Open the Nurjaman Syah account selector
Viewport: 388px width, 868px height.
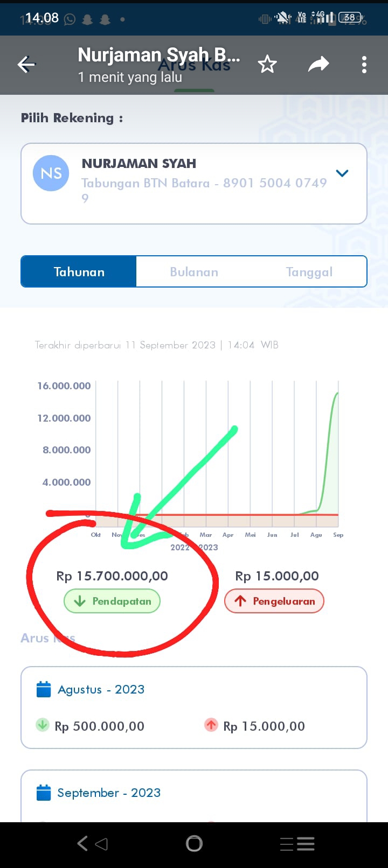tap(194, 183)
